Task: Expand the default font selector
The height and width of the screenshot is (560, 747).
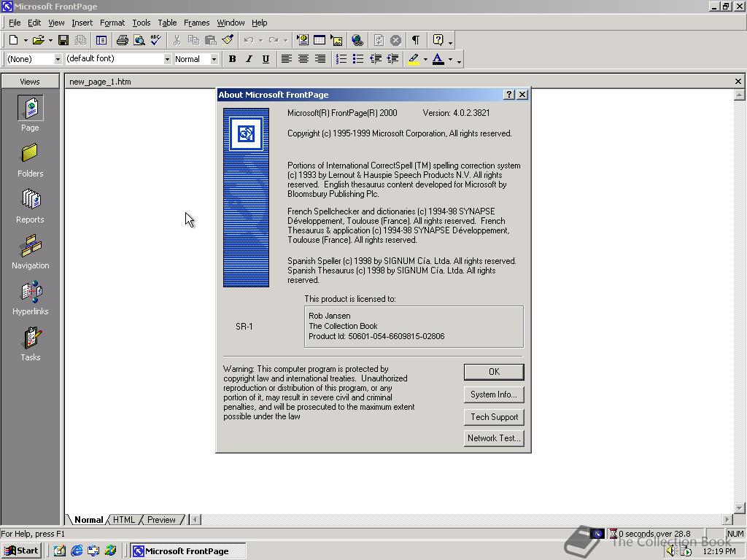Action: pyautogui.click(x=167, y=58)
